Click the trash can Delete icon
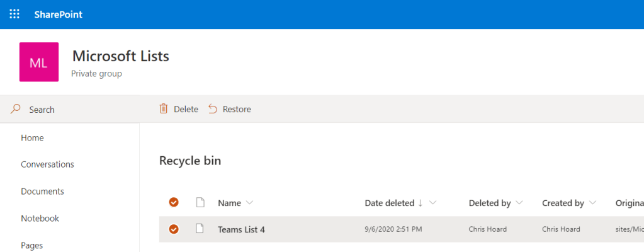Viewport: 644px width, 252px height. coord(164,109)
